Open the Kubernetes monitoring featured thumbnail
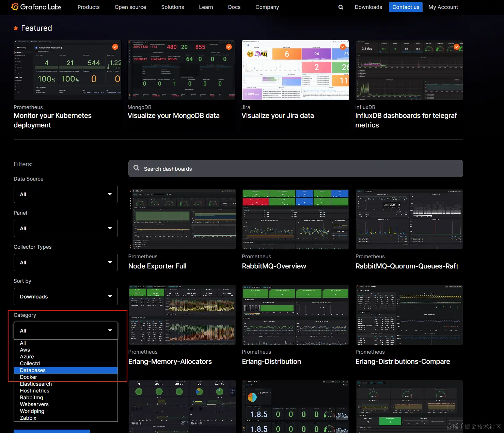This screenshot has width=504, height=433. pyautogui.click(x=67, y=70)
